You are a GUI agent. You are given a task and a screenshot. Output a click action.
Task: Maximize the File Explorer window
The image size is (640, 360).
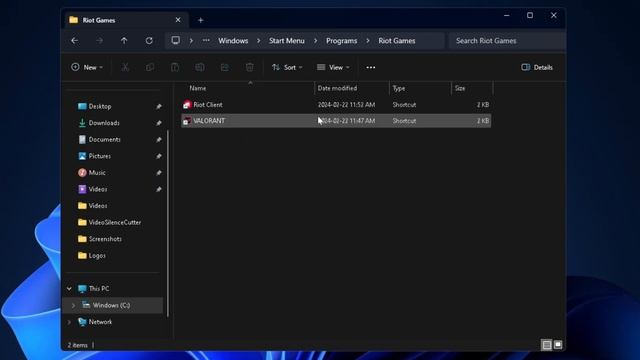(530, 16)
